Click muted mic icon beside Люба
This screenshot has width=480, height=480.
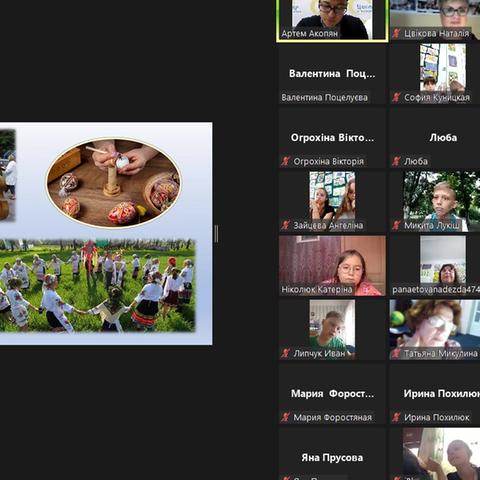[x=396, y=161]
